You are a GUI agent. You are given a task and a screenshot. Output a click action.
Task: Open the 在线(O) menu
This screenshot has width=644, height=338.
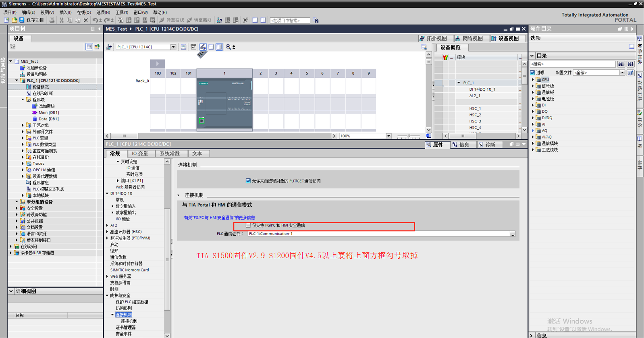point(84,12)
